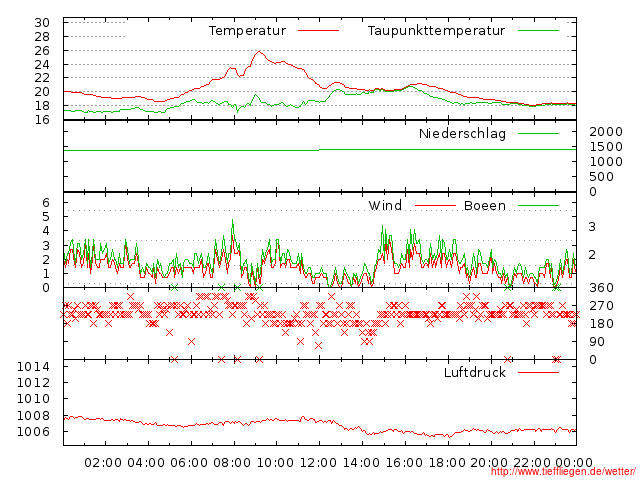Click the 1000 precipitation axis value
Viewport: 640px width, 480px height.
click(x=606, y=162)
